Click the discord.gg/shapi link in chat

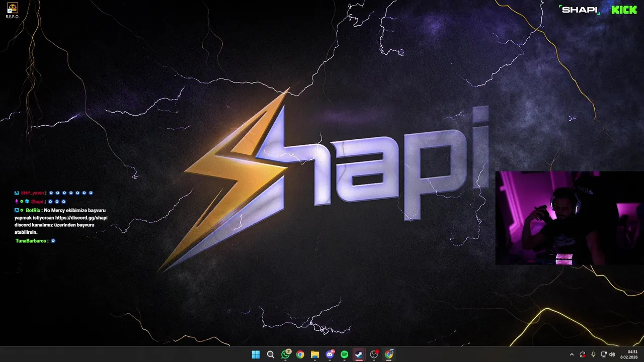pyautogui.click(x=81, y=218)
